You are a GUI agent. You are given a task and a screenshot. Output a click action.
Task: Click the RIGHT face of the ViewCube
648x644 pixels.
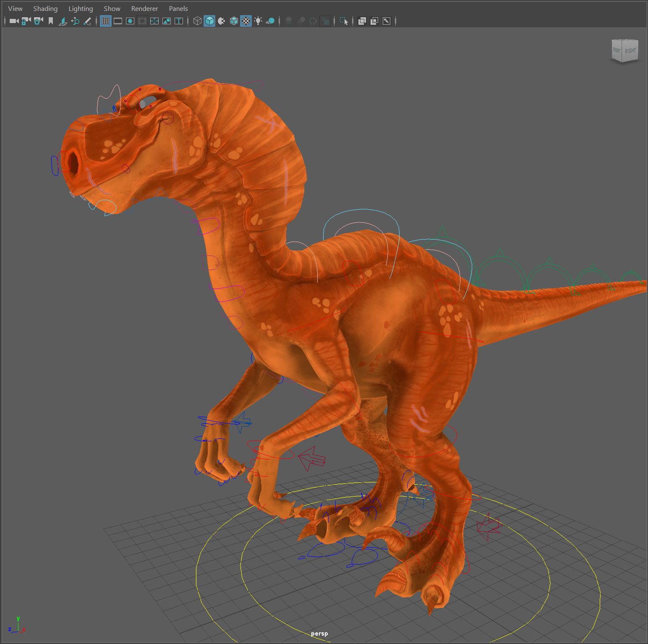[630, 51]
